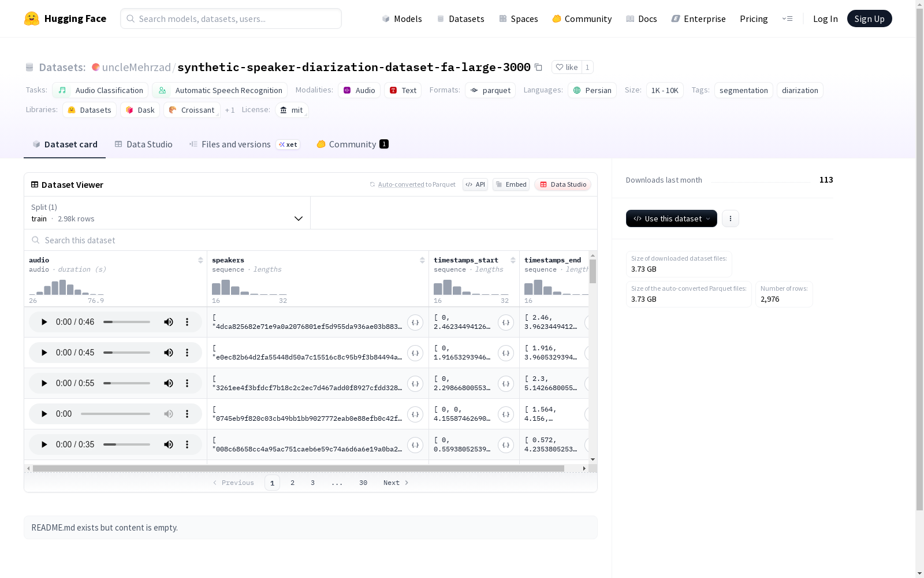
Task: Click the Log In link
Action: 825,18
